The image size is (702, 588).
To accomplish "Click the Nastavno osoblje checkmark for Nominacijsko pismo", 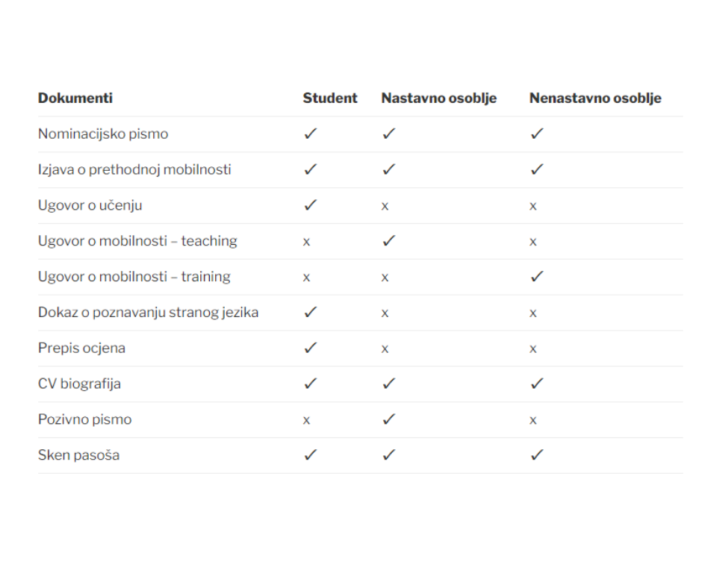I will [389, 134].
